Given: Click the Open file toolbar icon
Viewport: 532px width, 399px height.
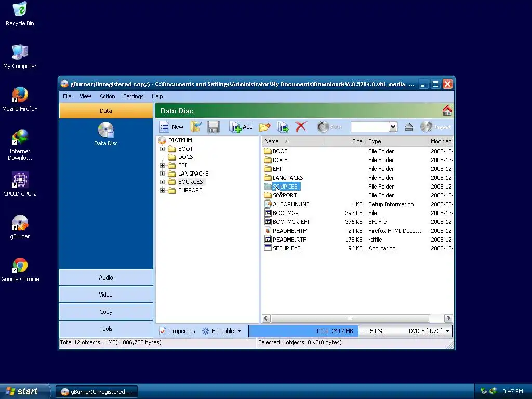Looking at the screenshot, I should (x=196, y=127).
